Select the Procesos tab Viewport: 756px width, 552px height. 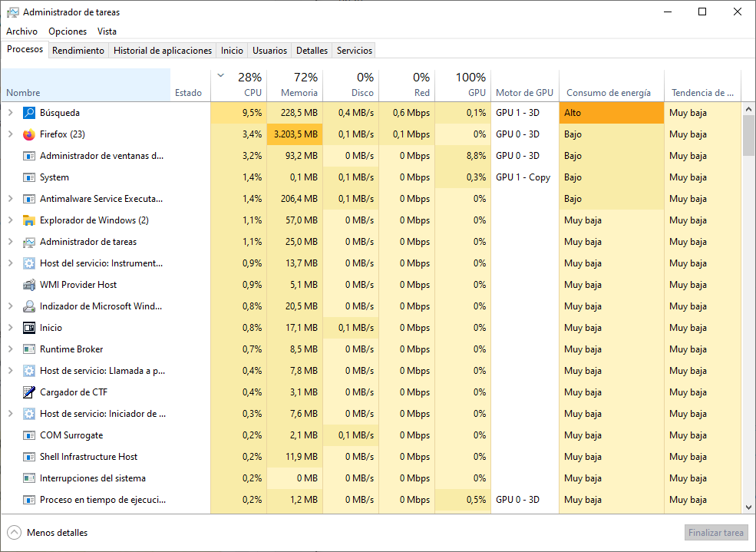coord(25,49)
